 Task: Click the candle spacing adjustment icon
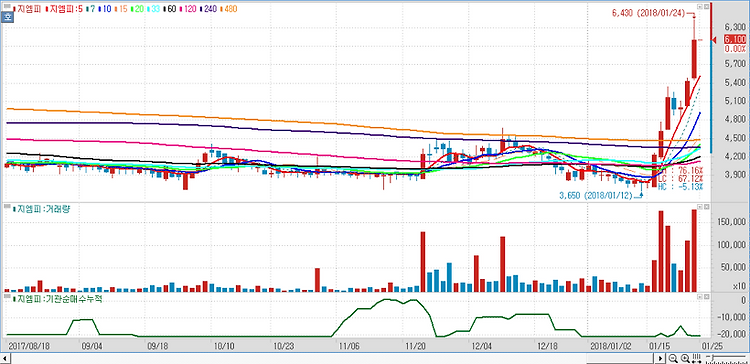tap(696, 358)
